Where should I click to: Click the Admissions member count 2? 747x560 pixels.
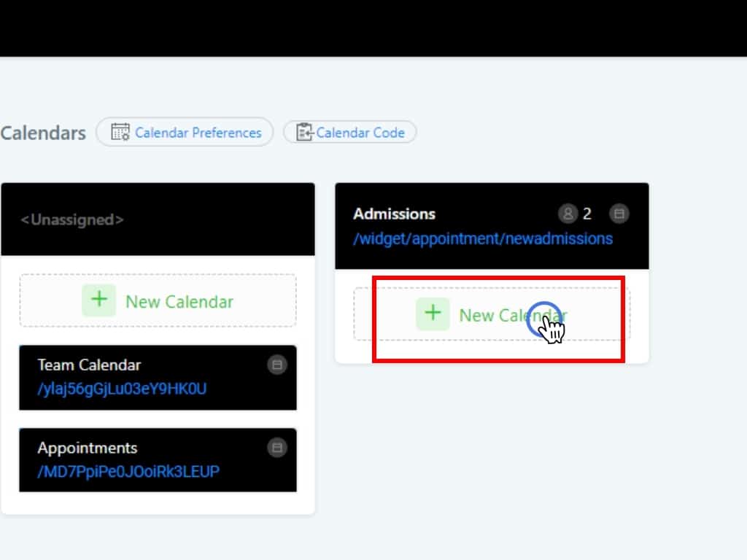[x=587, y=214]
